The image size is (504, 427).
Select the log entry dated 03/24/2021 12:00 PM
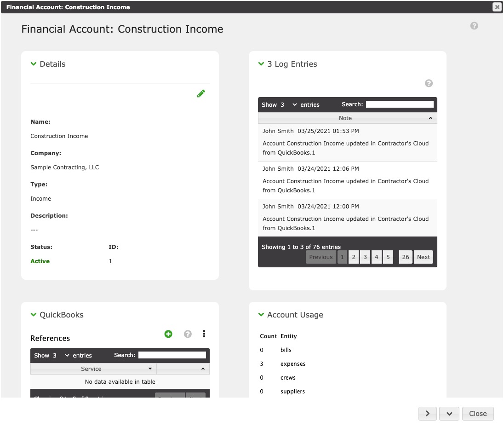(x=348, y=218)
